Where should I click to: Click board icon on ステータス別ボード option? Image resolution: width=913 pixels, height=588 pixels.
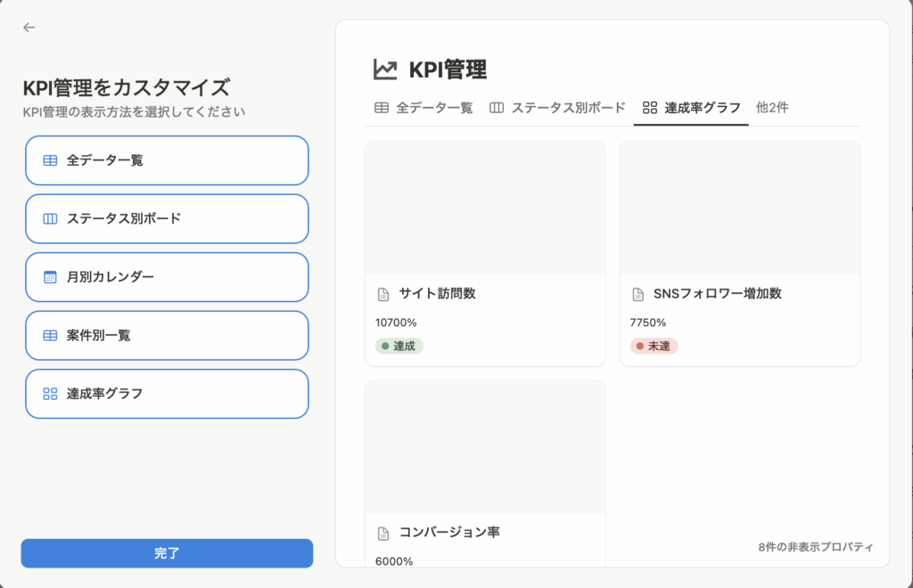coord(50,219)
